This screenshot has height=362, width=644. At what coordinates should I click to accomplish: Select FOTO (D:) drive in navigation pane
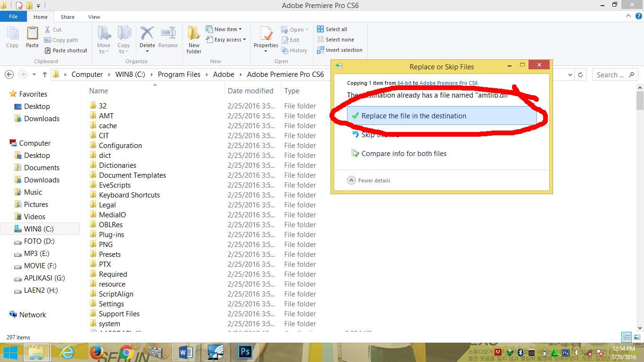(39, 241)
